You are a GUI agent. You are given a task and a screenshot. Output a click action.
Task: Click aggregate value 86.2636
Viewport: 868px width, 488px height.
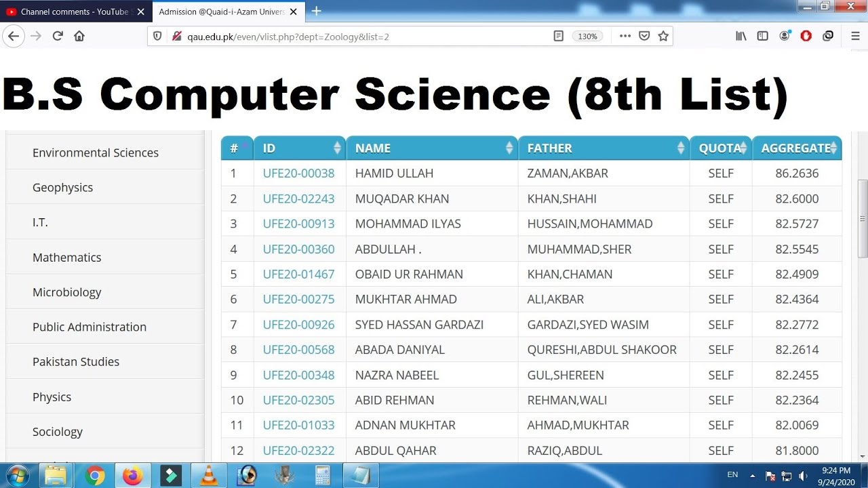(797, 173)
